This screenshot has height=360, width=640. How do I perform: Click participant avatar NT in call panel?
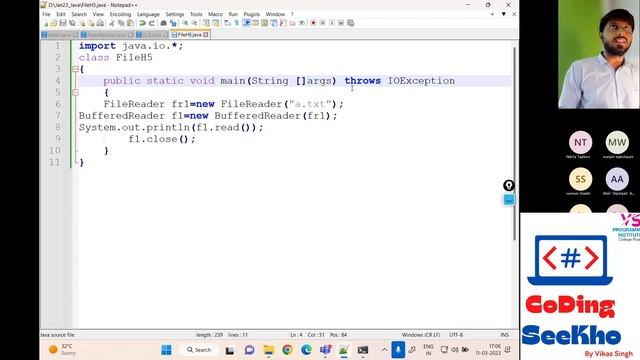tap(580, 142)
